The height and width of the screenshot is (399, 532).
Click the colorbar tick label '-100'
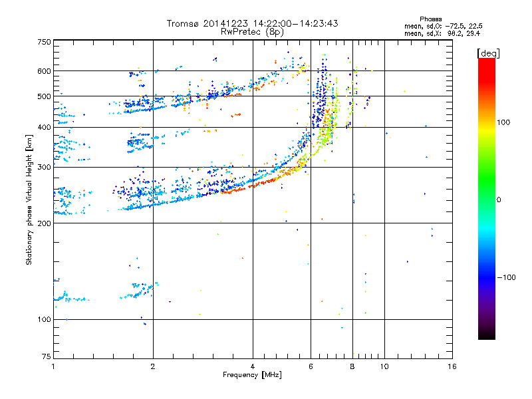click(x=506, y=277)
